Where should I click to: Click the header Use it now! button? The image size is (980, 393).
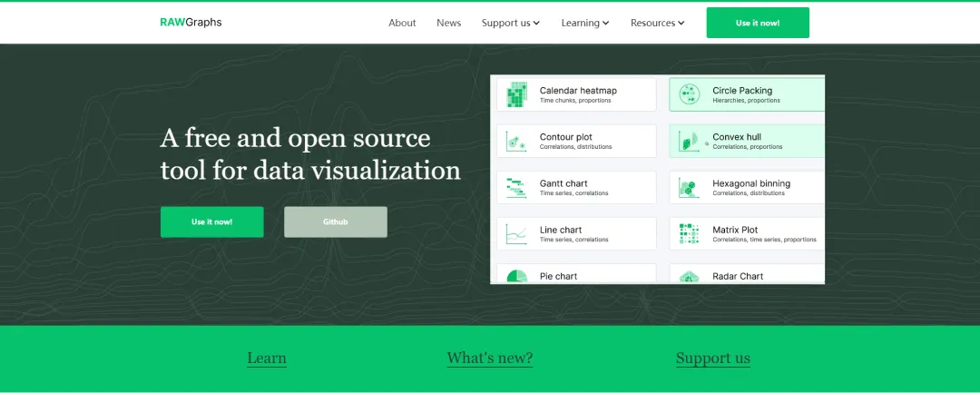click(x=758, y=23)
